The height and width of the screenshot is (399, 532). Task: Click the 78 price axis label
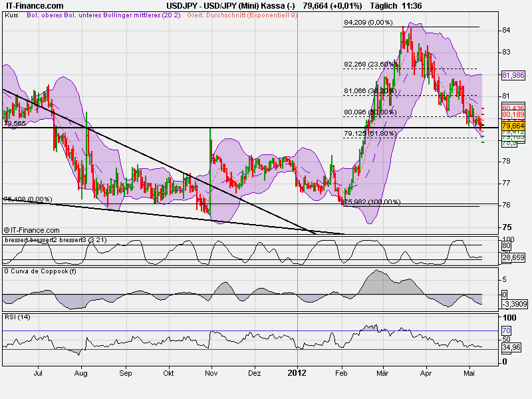coord(506,161)
